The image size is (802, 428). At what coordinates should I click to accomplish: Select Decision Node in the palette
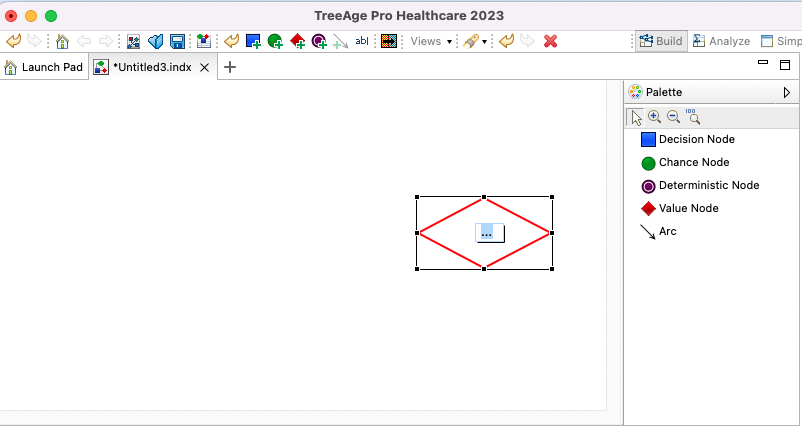[x=695, y=140]
